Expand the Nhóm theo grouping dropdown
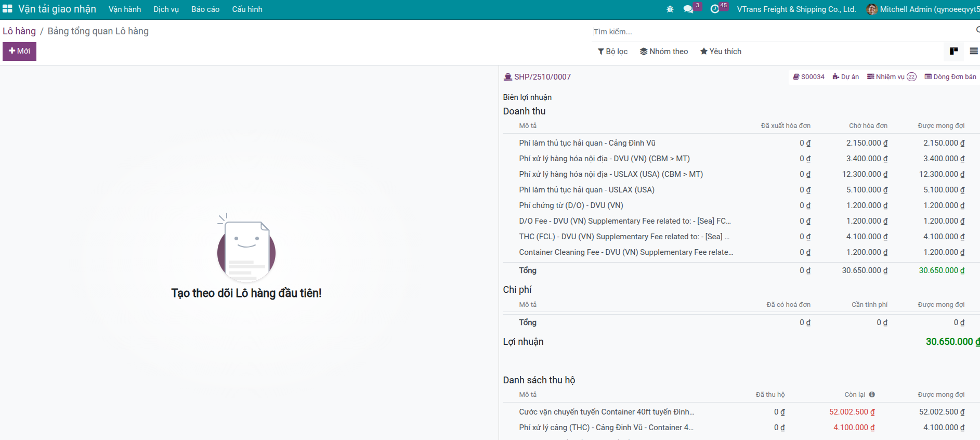The image size is (980, 440). coord(664,51)
